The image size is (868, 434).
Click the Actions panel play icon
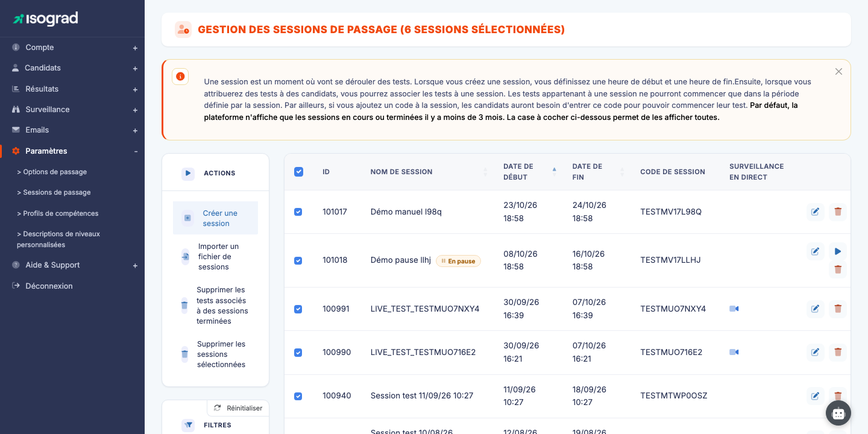[x=188, y=174]
